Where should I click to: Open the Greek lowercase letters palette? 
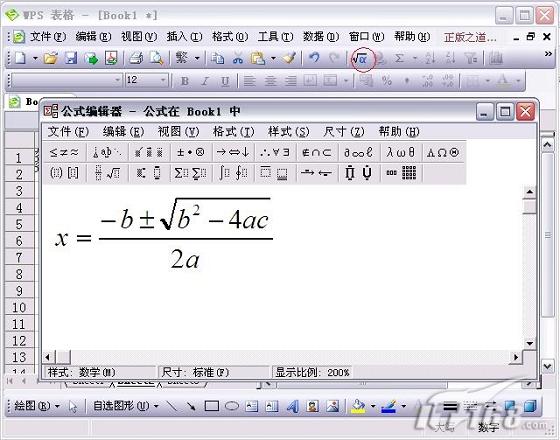coord(401,152)
